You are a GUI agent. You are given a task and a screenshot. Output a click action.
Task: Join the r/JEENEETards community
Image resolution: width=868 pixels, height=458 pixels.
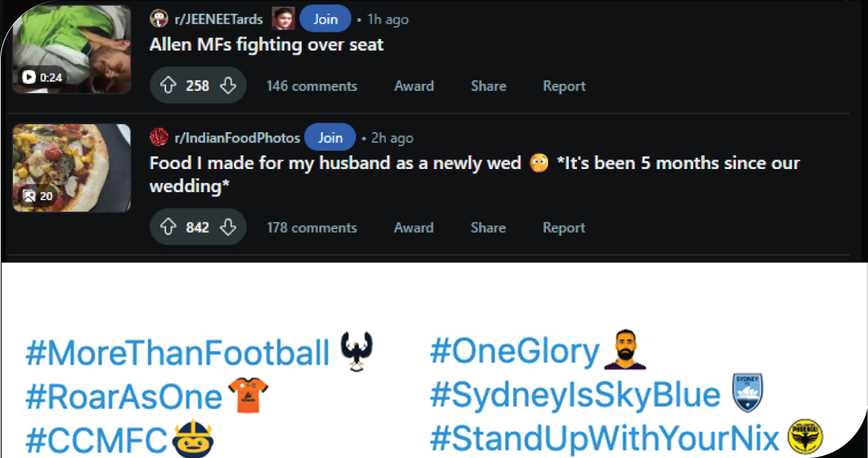(325, 20)
